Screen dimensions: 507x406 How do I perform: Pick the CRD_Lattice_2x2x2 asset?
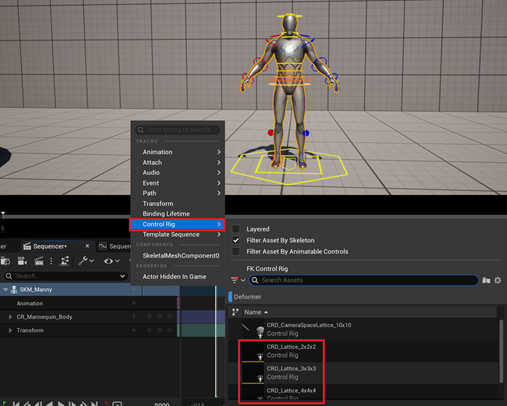pos(363,351)
